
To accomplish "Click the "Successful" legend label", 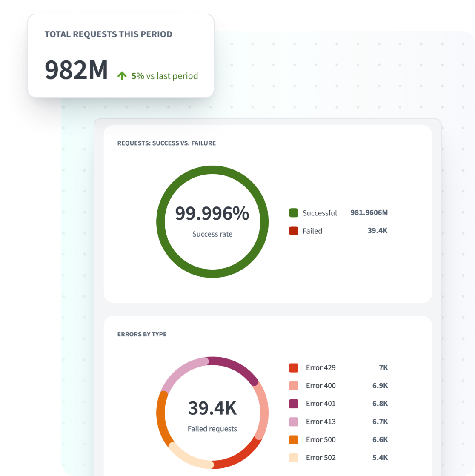I will point(320,213).
